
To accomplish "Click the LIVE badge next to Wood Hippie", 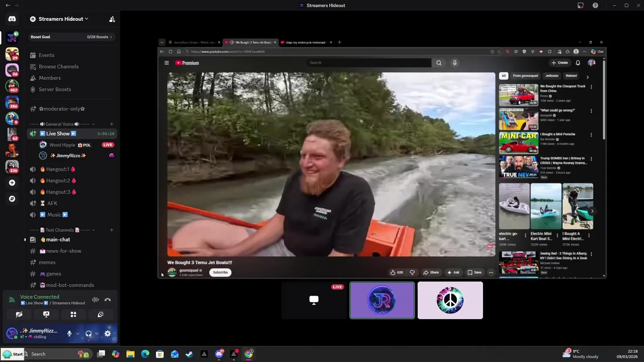I will [108, 145].
